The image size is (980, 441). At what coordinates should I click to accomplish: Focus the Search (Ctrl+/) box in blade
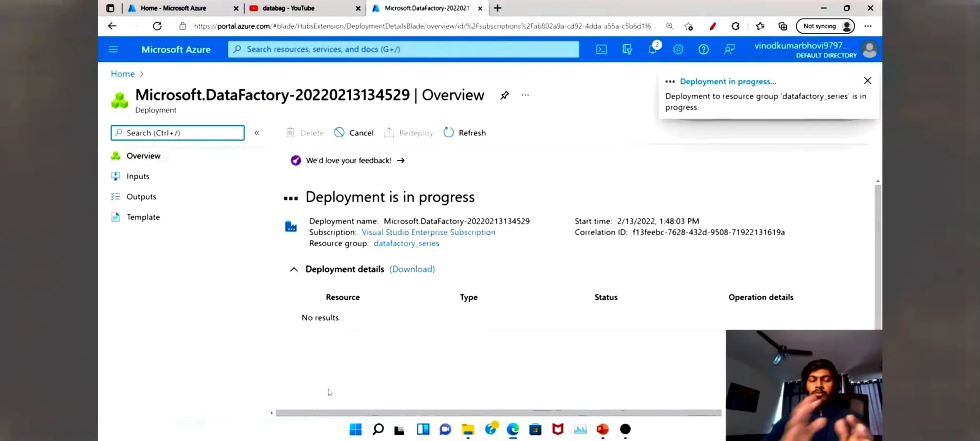(x=178, y=132)
